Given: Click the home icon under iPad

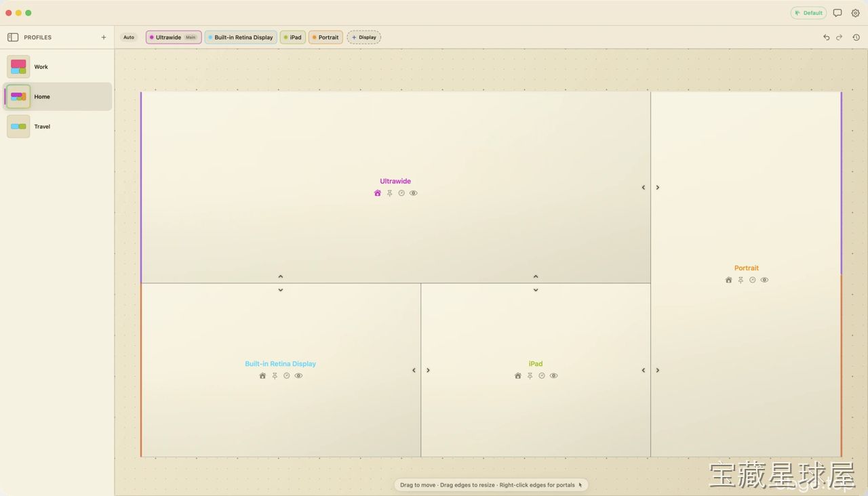Looking at the screenshot, I should 518,375.
